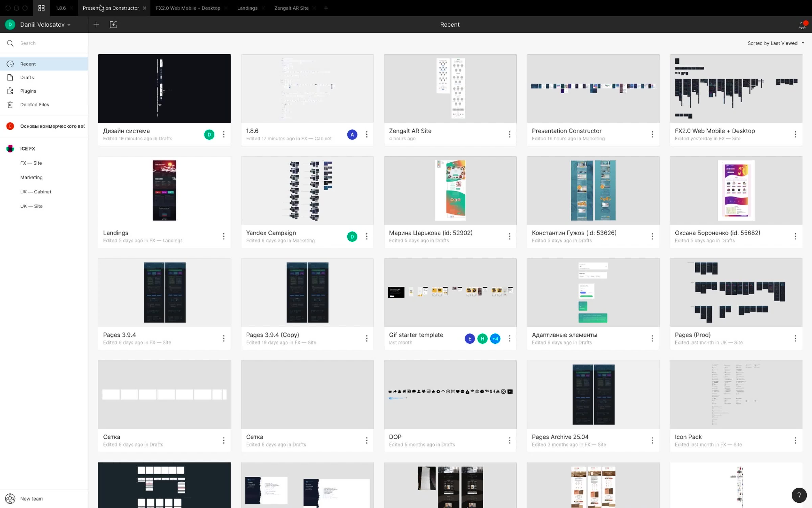Viewport: 812px width, 508px height.
Task: Click Icon Pack file title
Action: (688, 437)
